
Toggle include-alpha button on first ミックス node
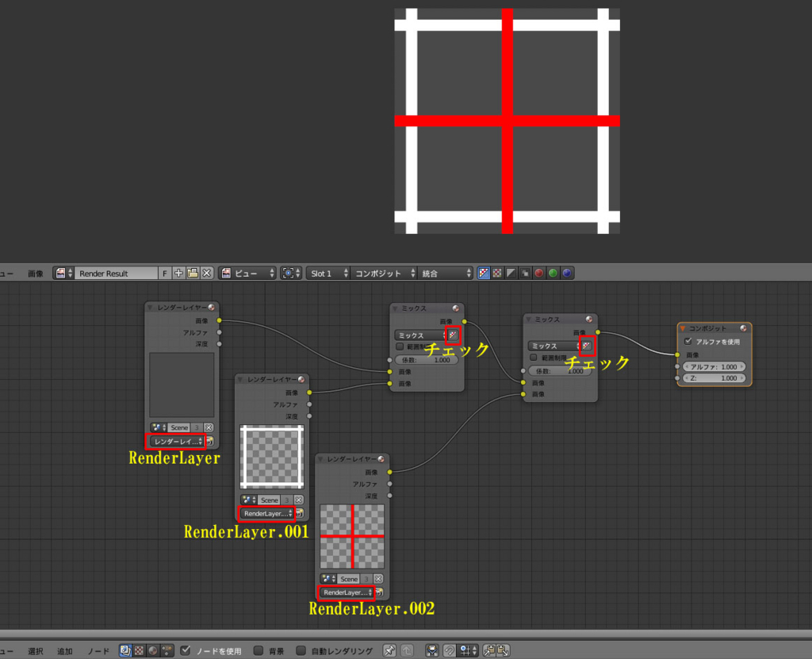453,335
